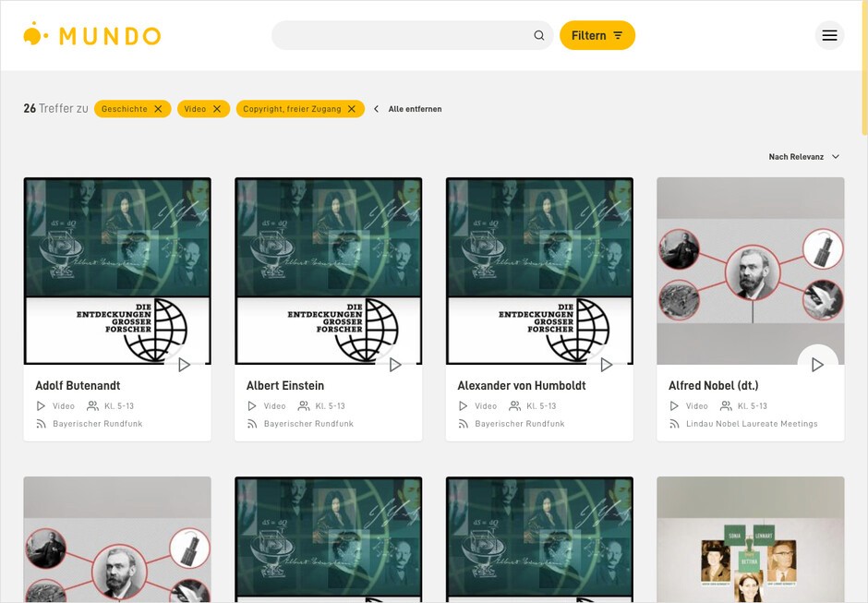
Task: Click the back chevron before Alle entfernen
Action: pyautogui.click(x=377, y=109)
